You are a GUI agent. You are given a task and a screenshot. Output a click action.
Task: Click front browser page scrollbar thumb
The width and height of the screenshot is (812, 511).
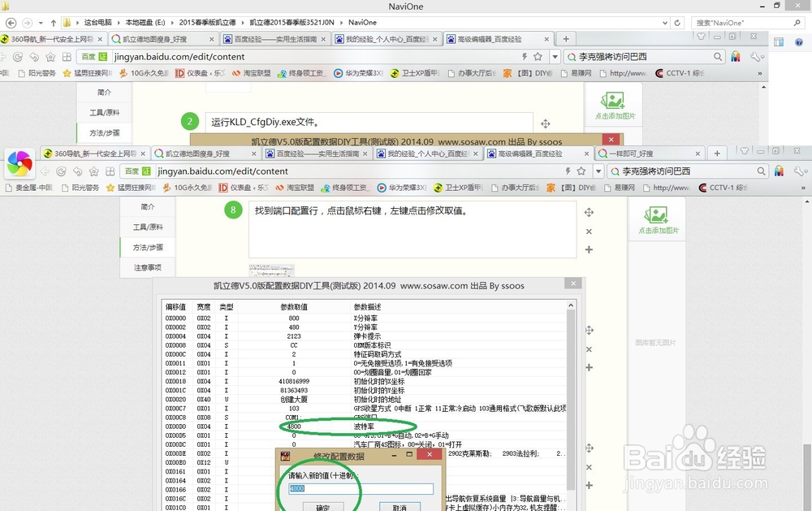[x=807, y=477]
